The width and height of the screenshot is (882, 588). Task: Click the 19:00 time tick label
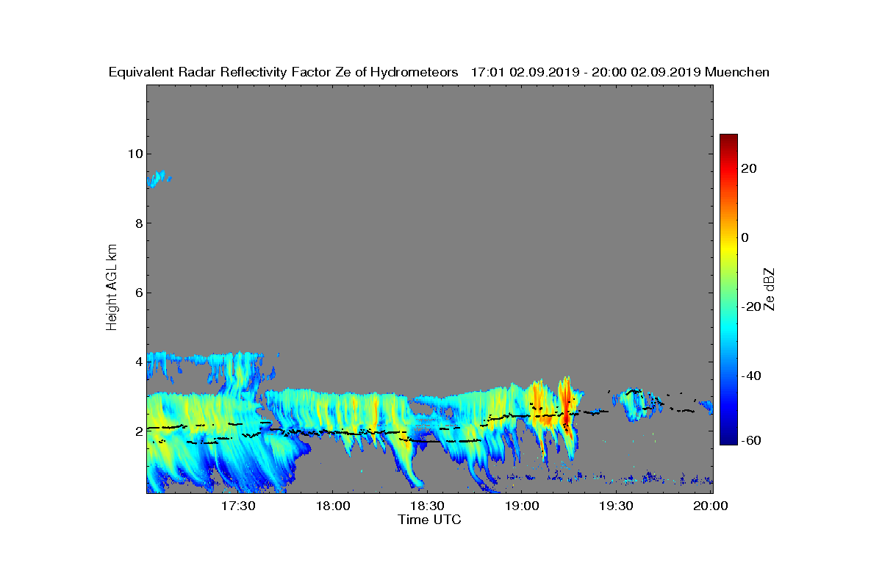click(x=522, y=506)
